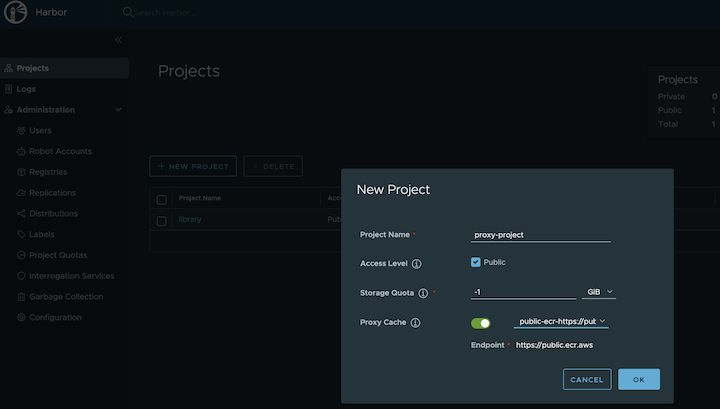This screenshot has width=720, height=409.
Task: Click the Access Level info icon
Action: (416, 264)
